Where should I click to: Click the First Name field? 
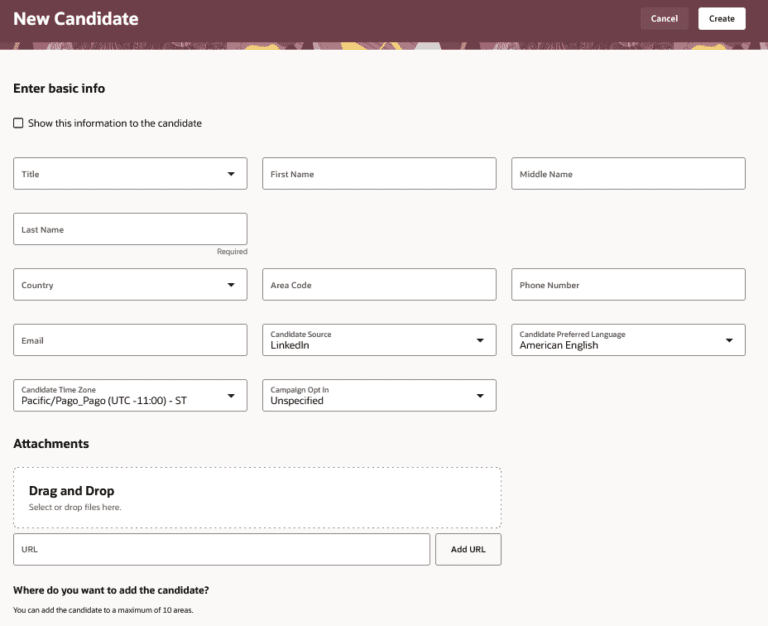379,174
